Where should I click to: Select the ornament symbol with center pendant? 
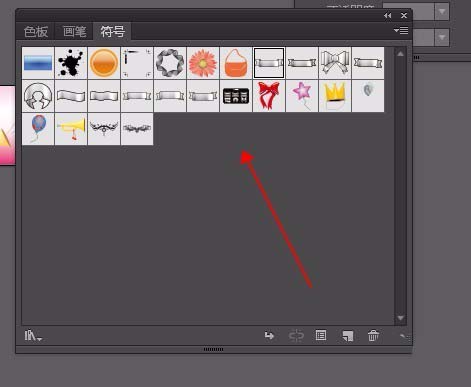104,129
